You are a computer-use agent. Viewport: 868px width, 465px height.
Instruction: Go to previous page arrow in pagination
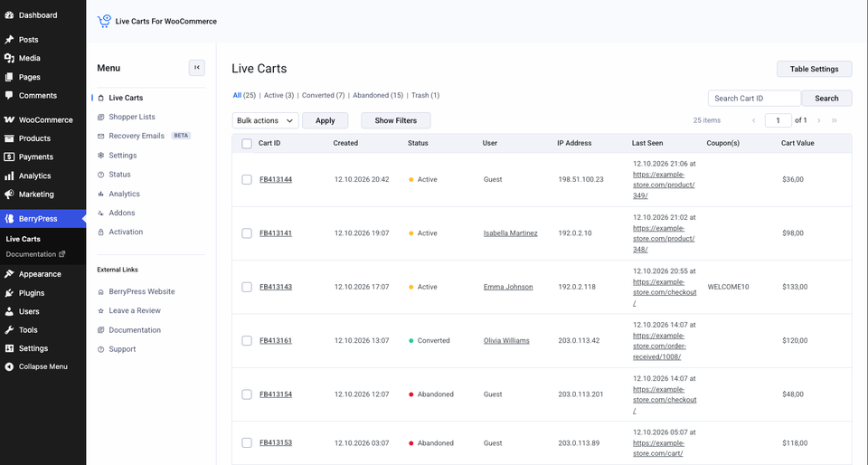click(753, 120)
